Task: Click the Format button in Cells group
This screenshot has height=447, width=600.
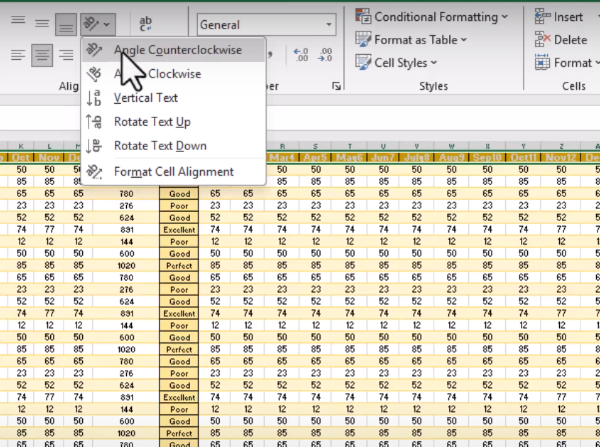Action: 565,63
